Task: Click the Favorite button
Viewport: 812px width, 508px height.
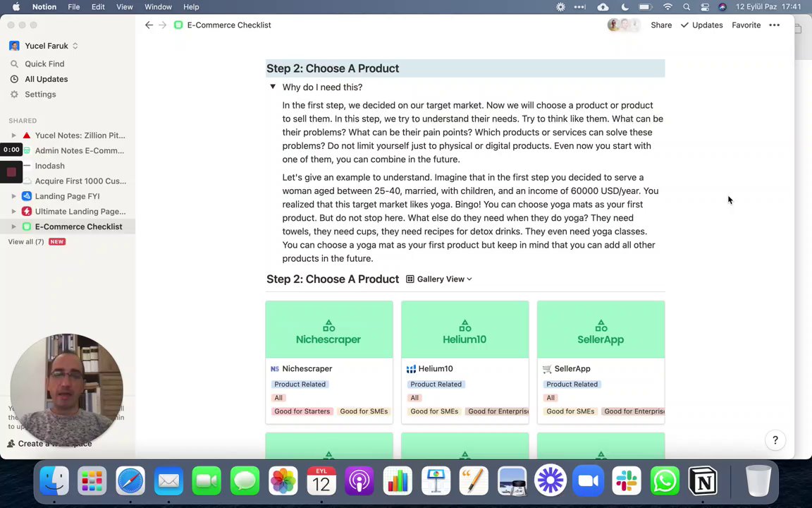Action: (x=746, y=25)
